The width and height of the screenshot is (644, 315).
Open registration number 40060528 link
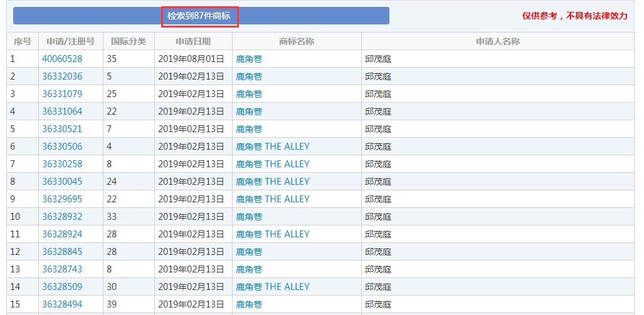coord(62,59)
